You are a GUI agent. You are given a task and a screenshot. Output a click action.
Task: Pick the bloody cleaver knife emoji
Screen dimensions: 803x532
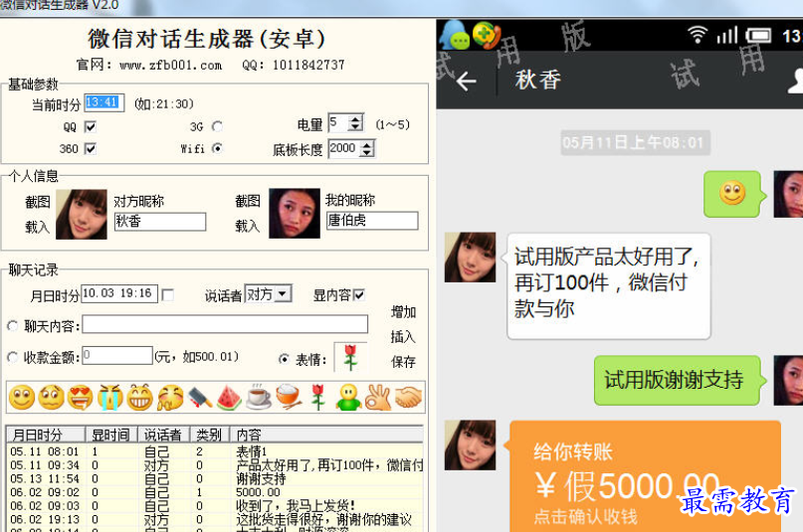coord(200,398)
